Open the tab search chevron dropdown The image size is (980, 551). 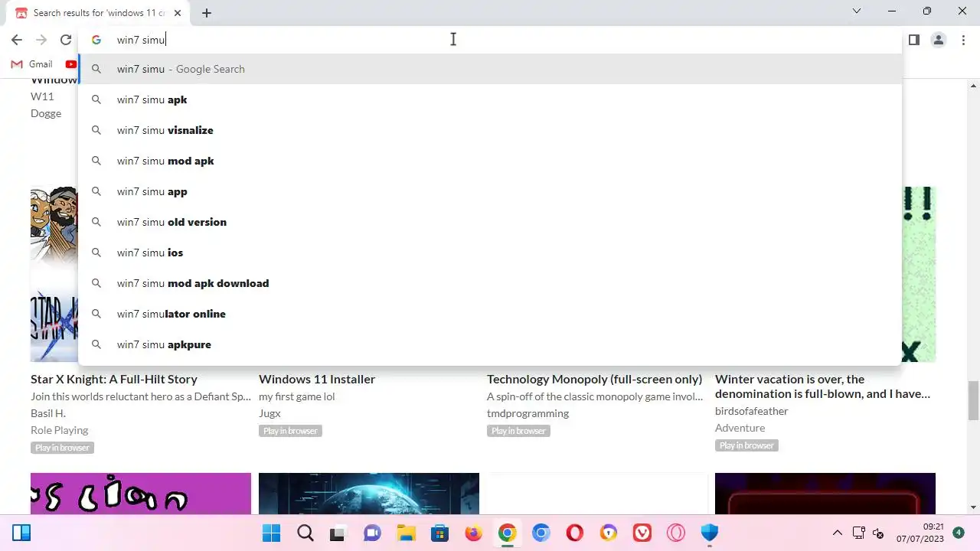[x=857, y=11]
